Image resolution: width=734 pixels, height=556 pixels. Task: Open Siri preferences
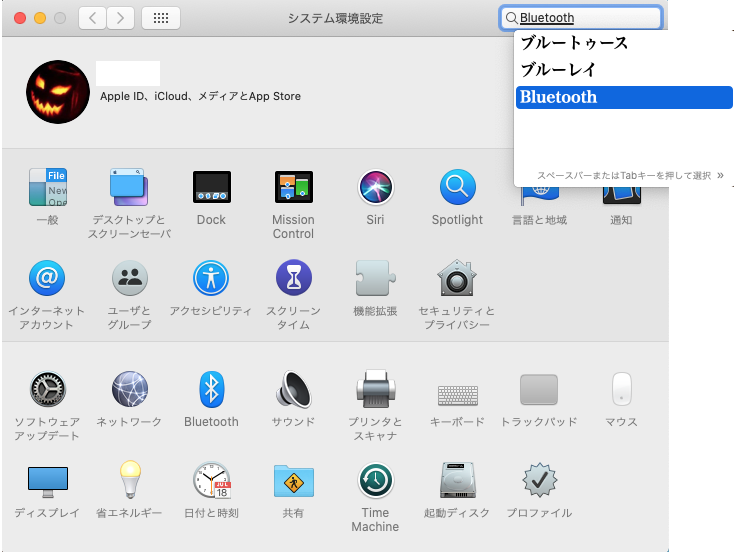click(x=375, y=187)
